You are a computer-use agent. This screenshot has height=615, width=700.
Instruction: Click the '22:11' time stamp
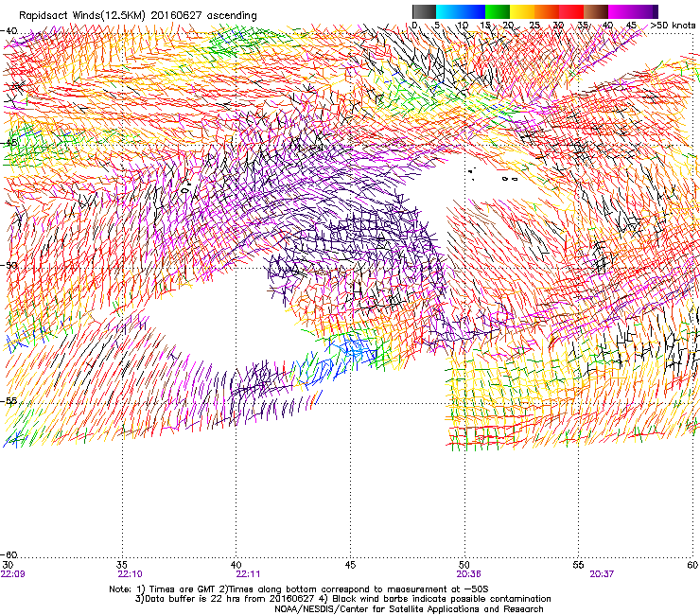click(248, 574)
